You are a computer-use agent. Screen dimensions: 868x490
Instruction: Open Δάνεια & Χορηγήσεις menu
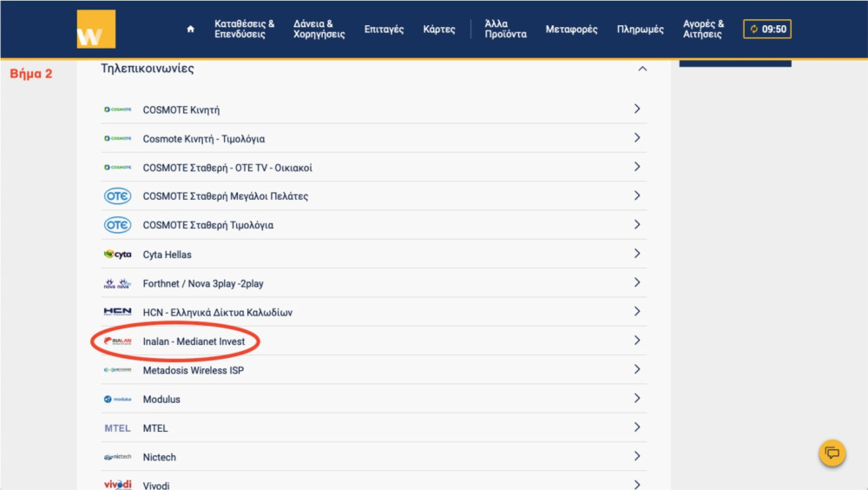319,29
